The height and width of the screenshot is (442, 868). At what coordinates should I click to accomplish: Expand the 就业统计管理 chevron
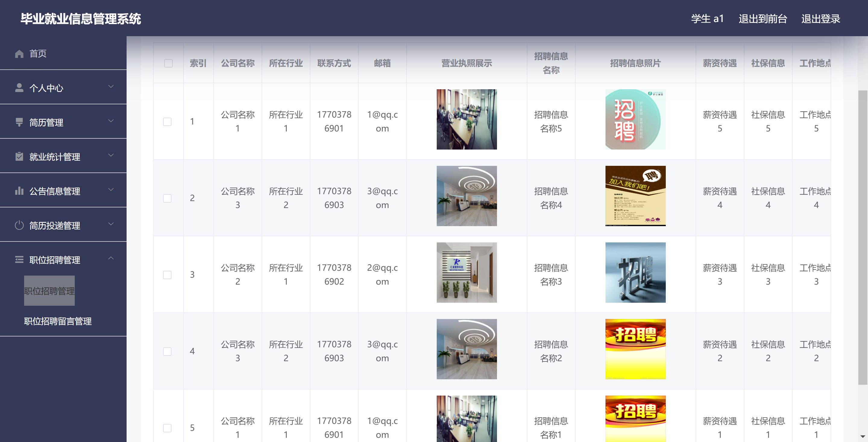pos(111,156)
